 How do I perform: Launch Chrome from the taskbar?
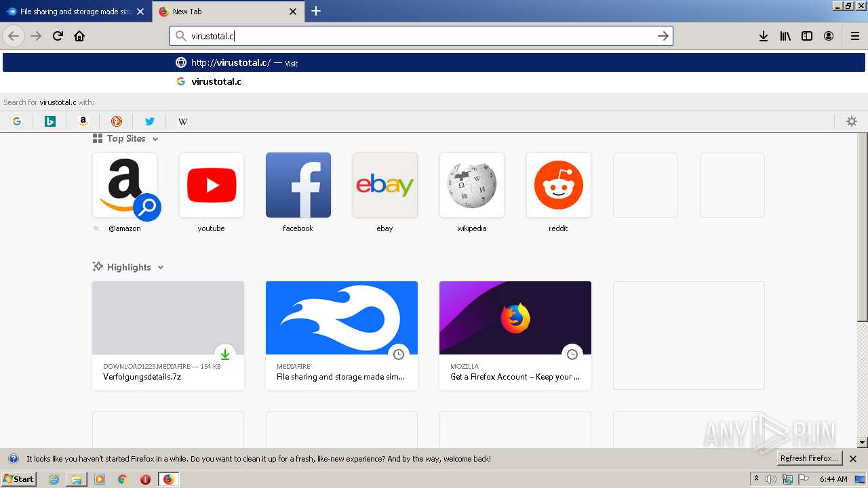(x=123, y=479)
